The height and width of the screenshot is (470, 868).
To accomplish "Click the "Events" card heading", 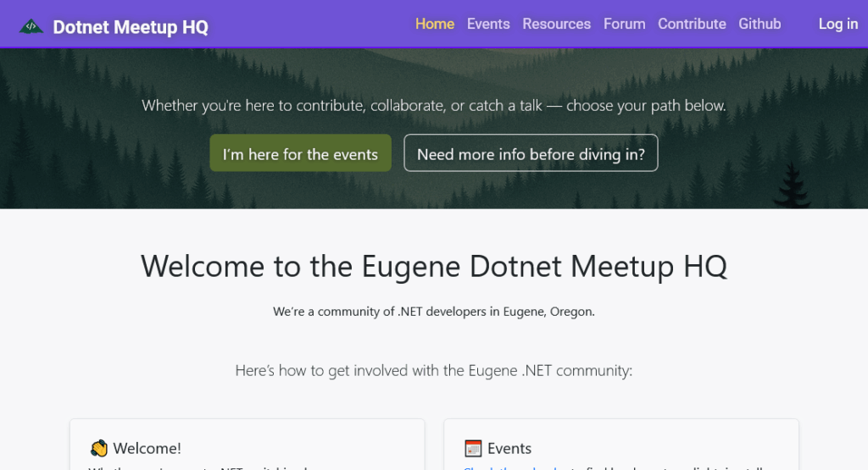I will (509, 448).
